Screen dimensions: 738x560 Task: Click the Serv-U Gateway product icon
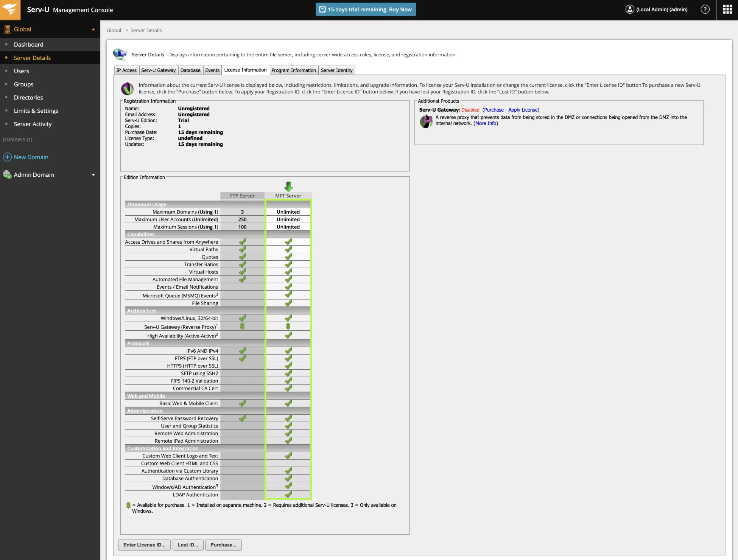click(x=426, y=121)
